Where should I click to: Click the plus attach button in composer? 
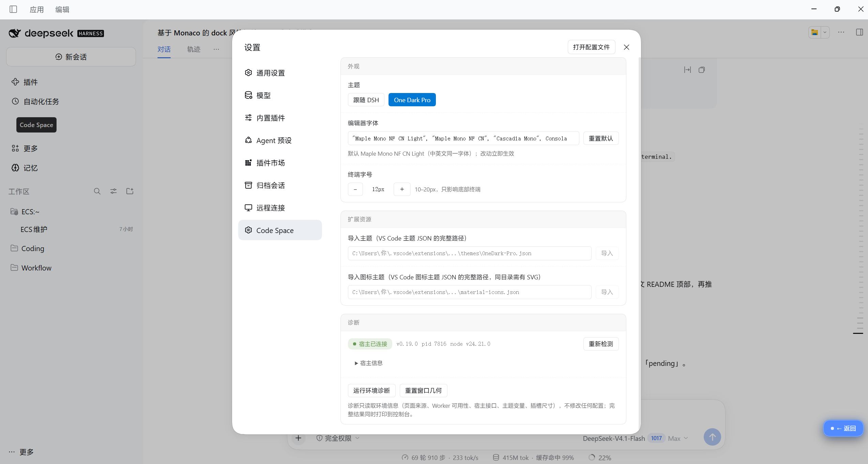coord(299,438)
